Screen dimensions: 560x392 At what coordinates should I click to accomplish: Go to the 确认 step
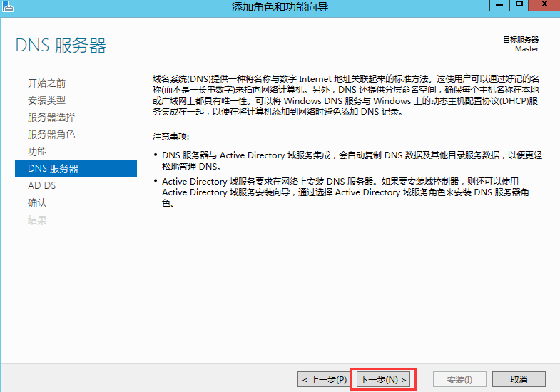(37, 202)
